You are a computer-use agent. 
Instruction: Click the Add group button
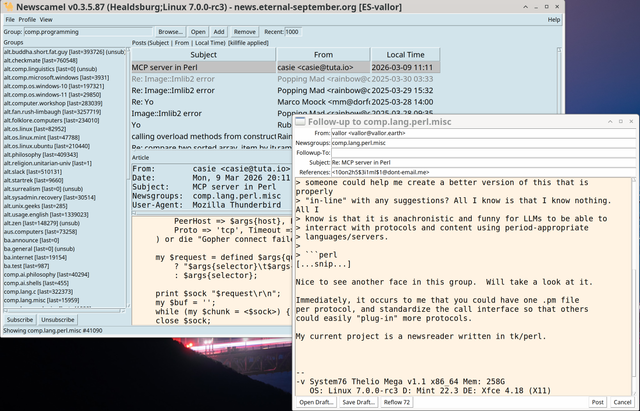(219, 32)
